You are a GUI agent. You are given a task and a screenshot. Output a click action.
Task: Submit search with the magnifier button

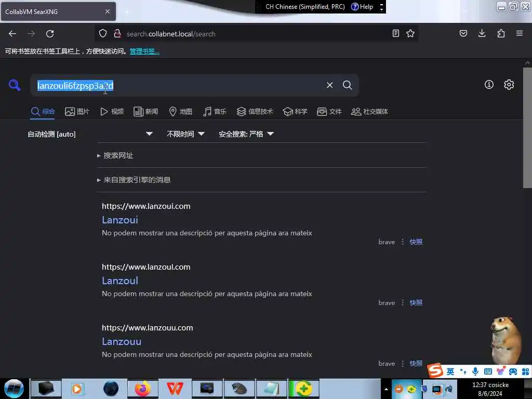(x=347, y=85)
